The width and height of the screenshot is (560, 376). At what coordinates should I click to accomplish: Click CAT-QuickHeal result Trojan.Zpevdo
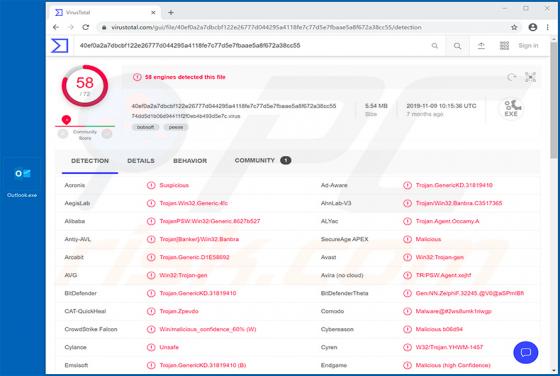tap(179, 311)
